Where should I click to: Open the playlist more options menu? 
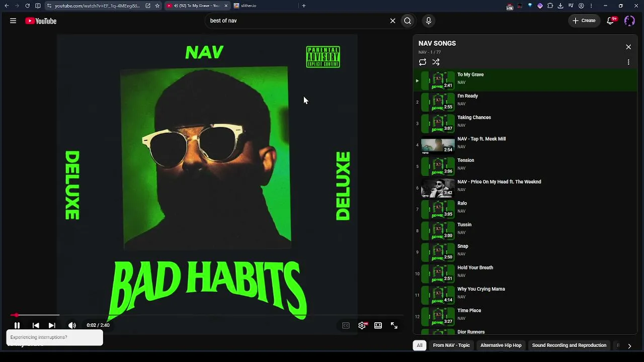(628, 62)
